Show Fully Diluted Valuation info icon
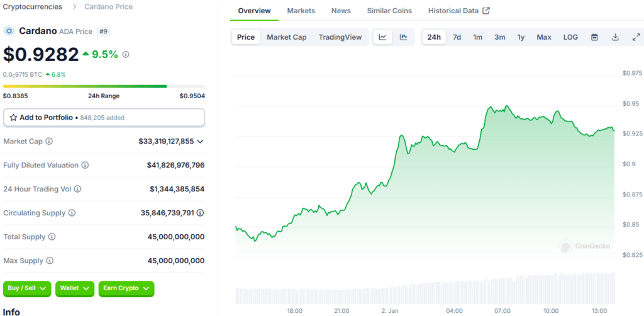This screenshot has height=316, width=644. [85, 165]
